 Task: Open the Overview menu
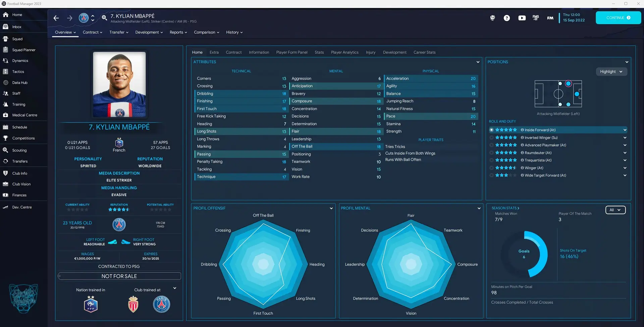coord(65,32)
